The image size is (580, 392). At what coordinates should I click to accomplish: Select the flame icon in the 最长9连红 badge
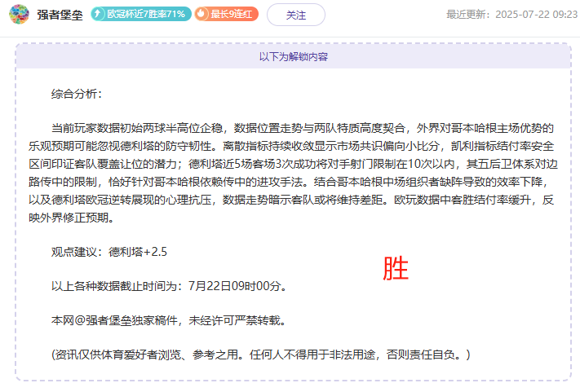201,14
